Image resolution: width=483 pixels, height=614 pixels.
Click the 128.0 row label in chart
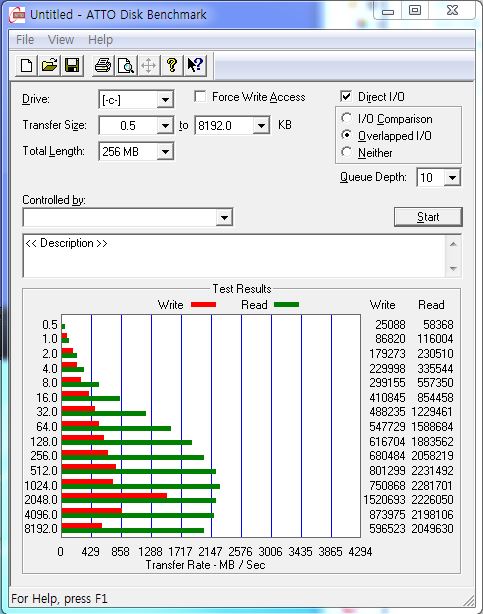coord(44,442)
